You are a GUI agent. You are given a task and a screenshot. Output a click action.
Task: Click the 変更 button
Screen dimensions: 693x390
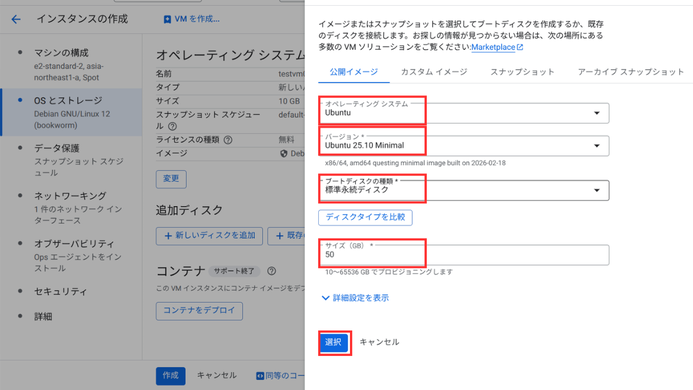click(x=171, y=179)
